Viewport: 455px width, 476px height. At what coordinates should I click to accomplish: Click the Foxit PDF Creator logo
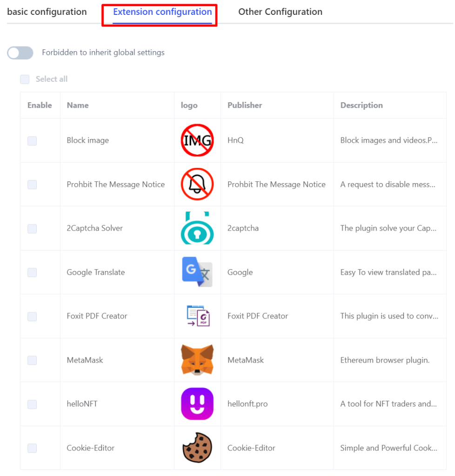point(198,316)
